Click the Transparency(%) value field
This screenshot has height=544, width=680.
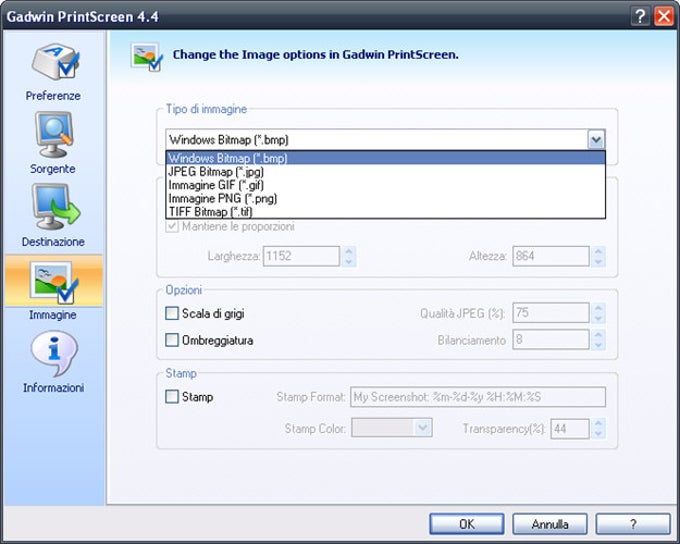tap(570, 429)
